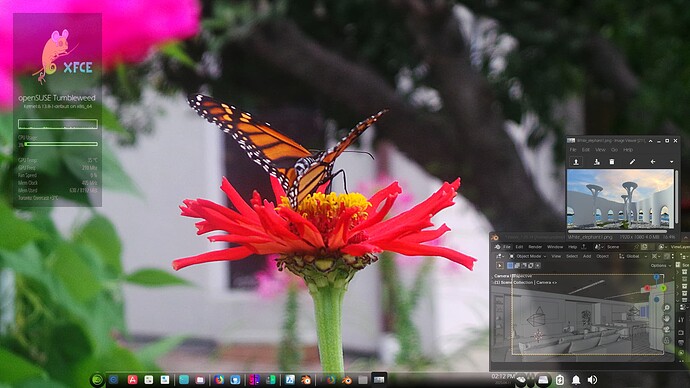
Task: Click the red software A launcher icon
Action: [133, 379]
